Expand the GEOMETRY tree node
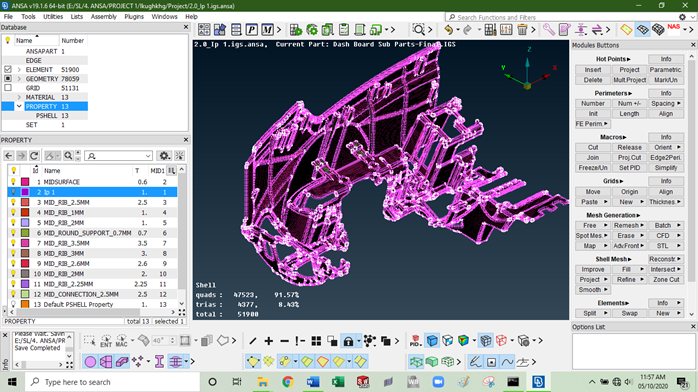Screen dimensions: 698x392 pos(19,79)
